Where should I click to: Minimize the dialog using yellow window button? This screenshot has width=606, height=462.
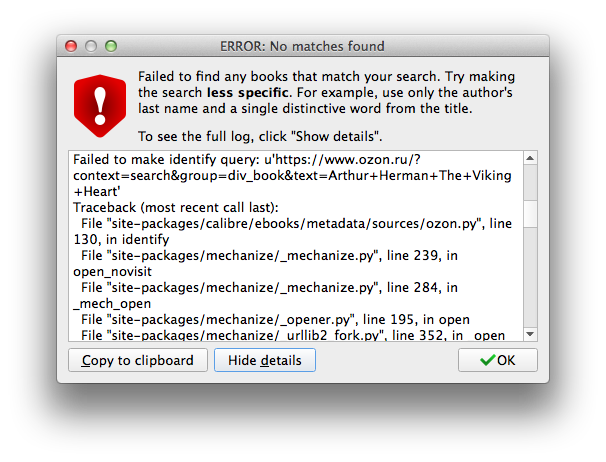point(91,46)
